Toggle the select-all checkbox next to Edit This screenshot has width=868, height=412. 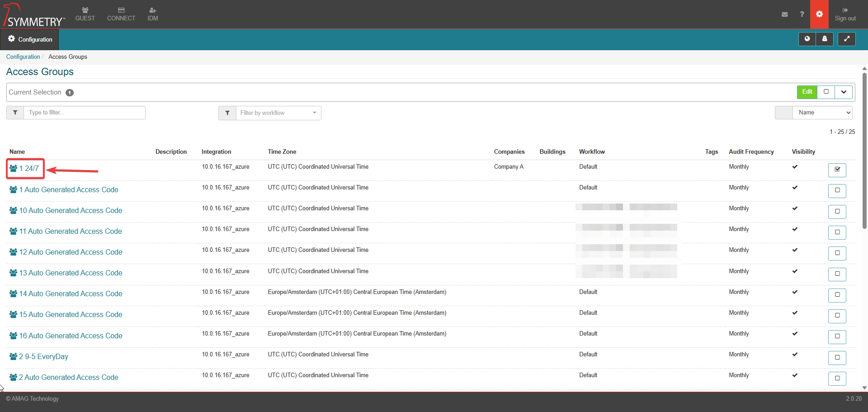click(826, 92)
